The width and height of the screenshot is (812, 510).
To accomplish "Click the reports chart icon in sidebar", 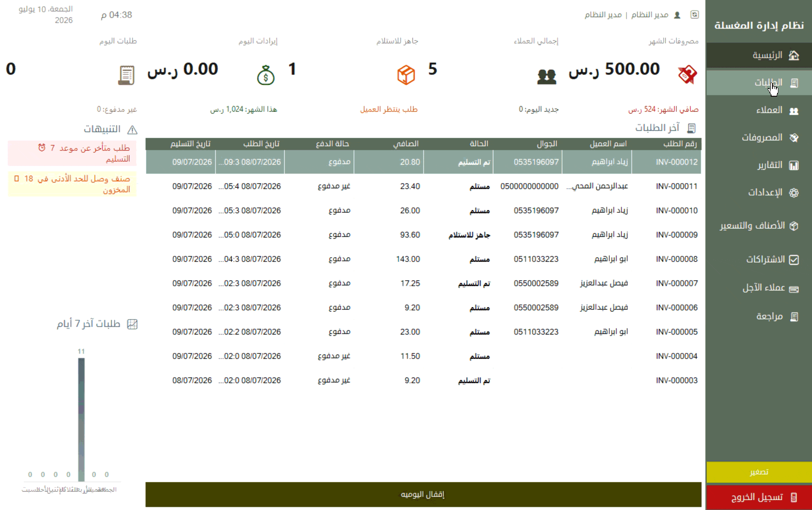I will 794,165.
